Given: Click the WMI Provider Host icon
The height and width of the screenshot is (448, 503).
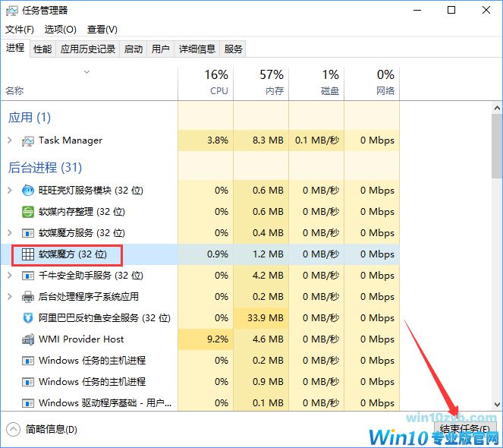Looking at the screenshot, I should pos(28,339).
